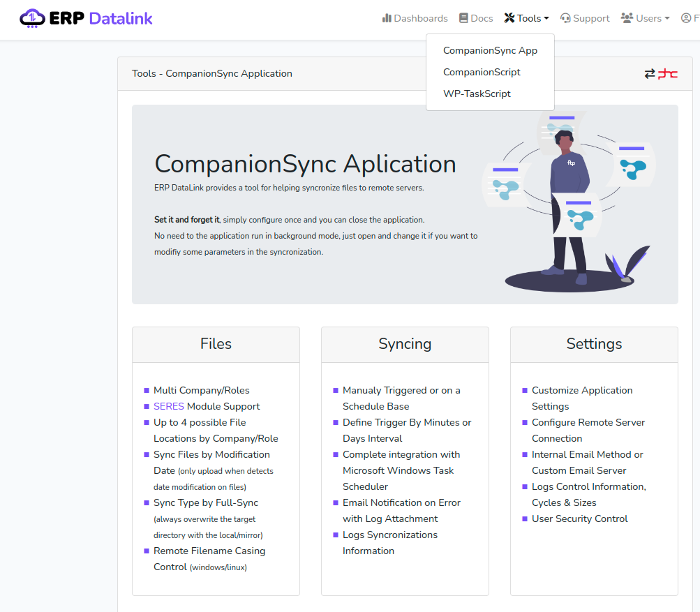700x612 pixels.
Task: Click the Dashboards bar chart icon
Action: tap(387, 18)
